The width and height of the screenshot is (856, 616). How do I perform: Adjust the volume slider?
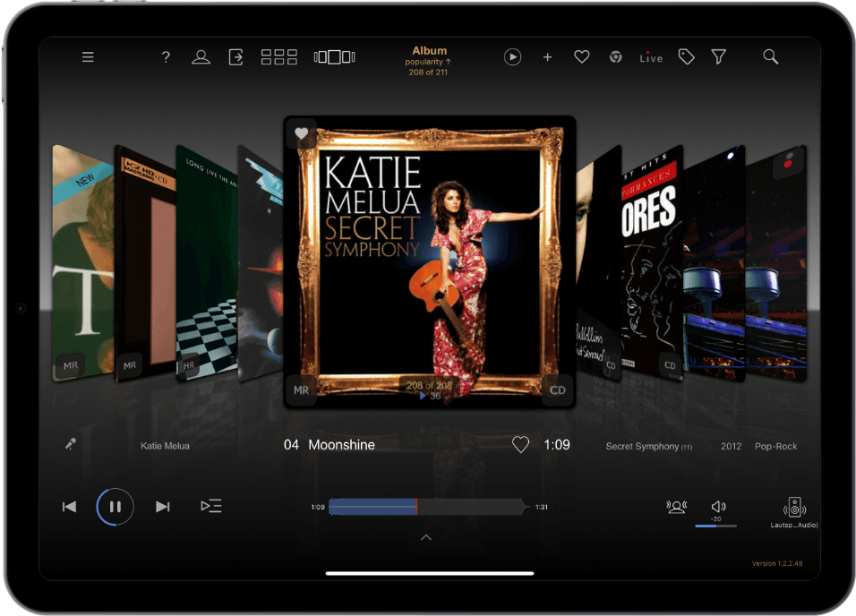pyautogui.click(x=715, y=526)
